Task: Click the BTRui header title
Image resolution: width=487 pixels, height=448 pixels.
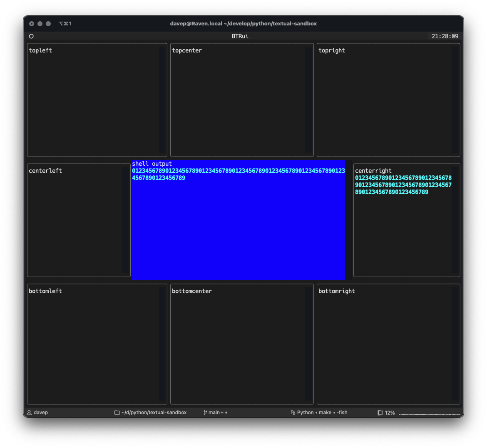Action: click(x=240, y=36)
